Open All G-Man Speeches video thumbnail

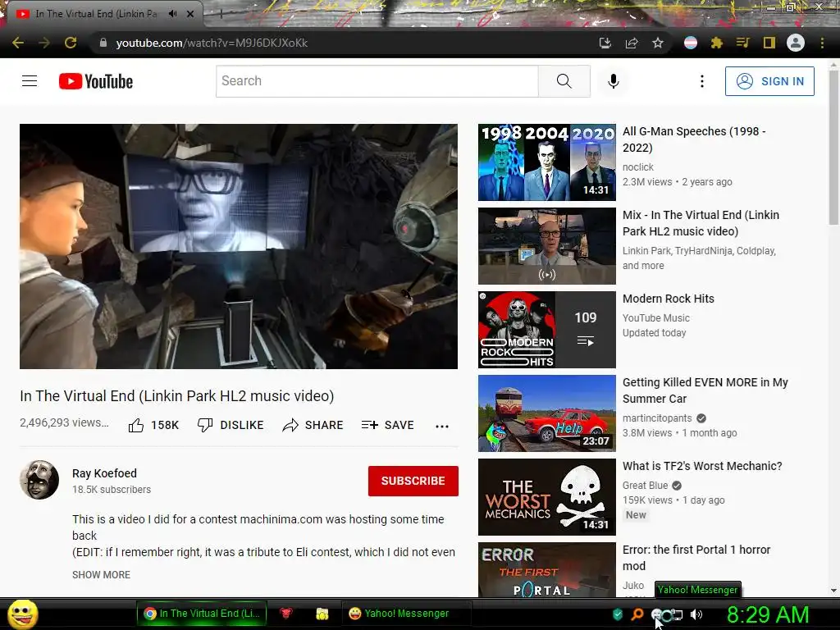tap(547, 162)
